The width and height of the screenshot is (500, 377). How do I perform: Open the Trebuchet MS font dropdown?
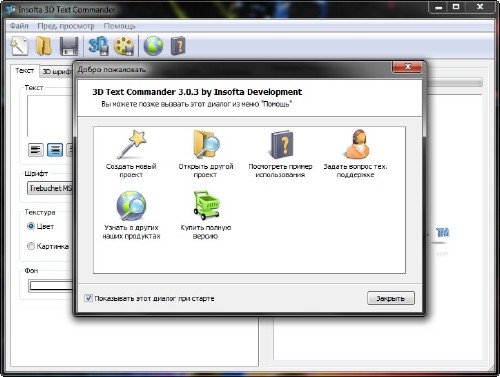[x=50, y=188]
